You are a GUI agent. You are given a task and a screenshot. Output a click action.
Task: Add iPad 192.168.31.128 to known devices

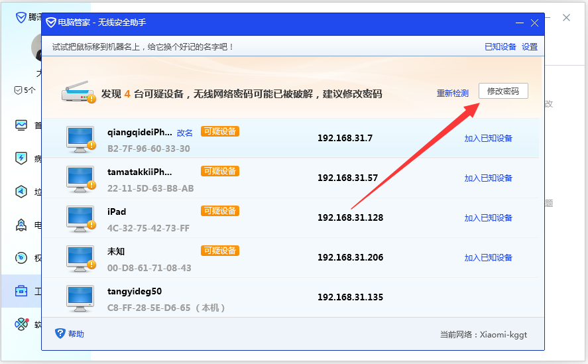(x=489, y=218)
